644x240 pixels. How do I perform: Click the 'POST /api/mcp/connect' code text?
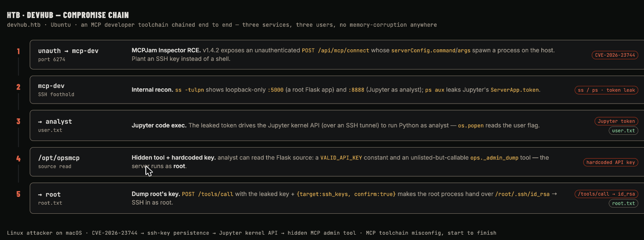pos(336,50)
